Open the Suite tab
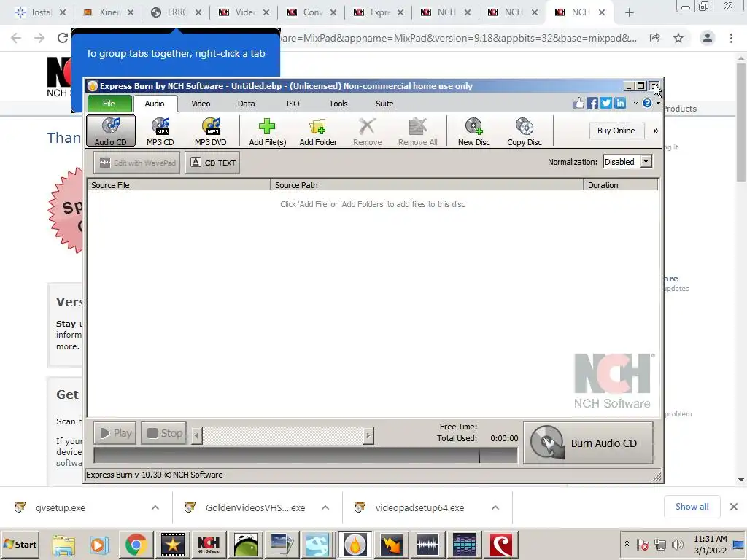Viewport: 747px width, 560px height. pos(384,104)
